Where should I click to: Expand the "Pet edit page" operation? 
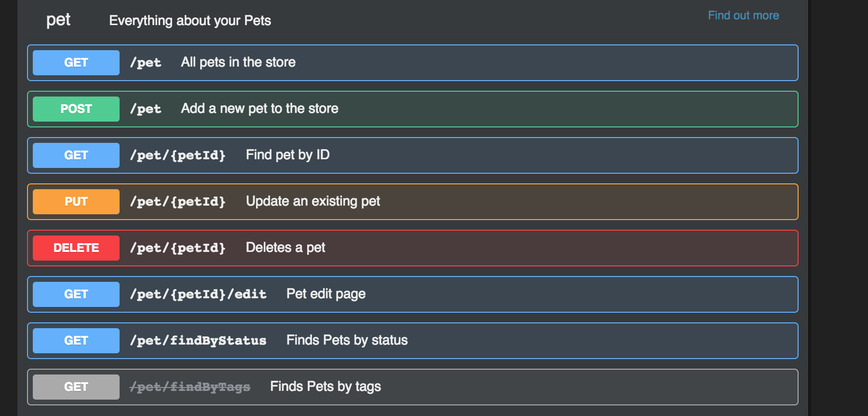pos(326,294)
